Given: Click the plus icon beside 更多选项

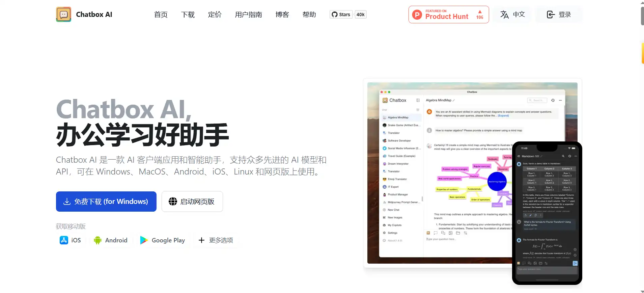Looking at the screenshot, I should pyautogui.click(x=201, y=240).
